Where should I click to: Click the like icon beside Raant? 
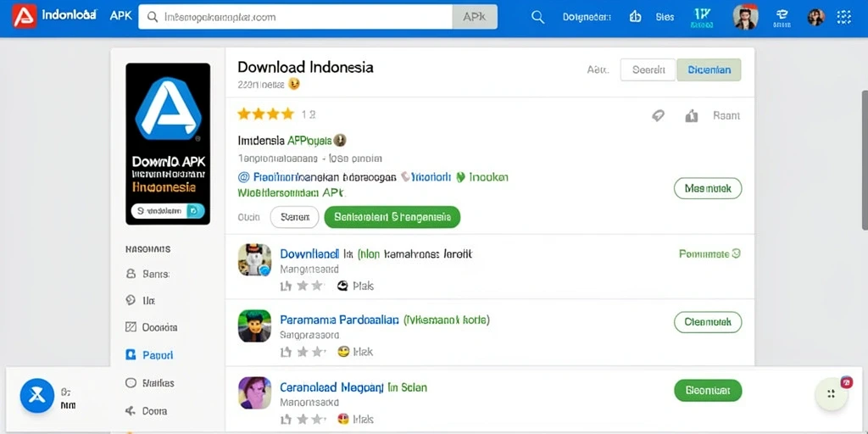[692, 115]
